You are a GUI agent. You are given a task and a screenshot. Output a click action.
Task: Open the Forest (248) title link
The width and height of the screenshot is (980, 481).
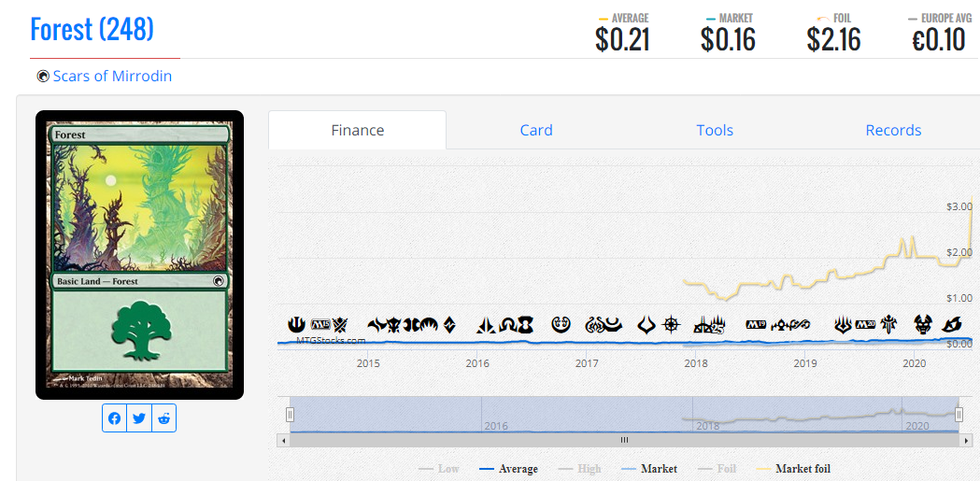tap(92, 29)
